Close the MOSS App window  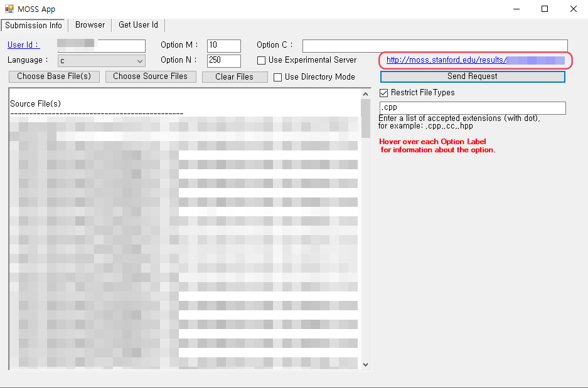point(574,9)
